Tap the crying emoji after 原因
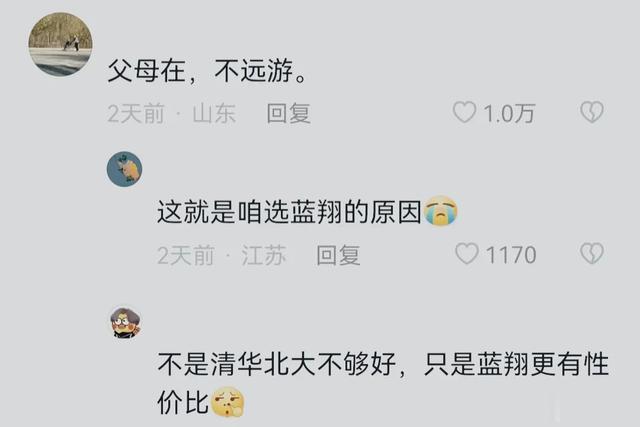The image size is (640, 427). pyautogui.click(x=441, y=211)
